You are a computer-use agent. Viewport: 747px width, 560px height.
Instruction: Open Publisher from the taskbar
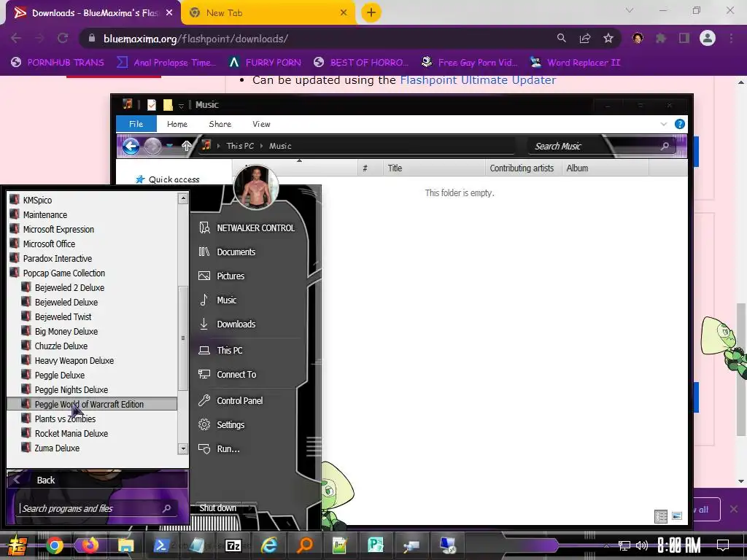point(376,545)
